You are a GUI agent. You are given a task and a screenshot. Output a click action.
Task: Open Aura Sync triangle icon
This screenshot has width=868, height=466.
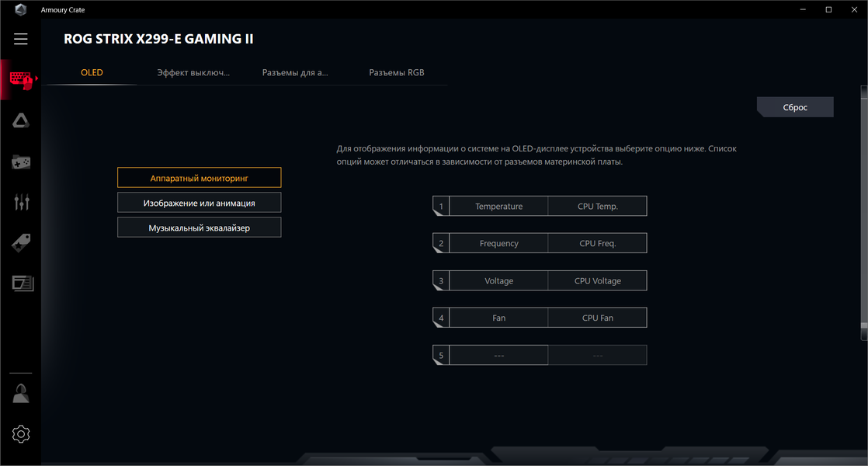coord(21,120)
